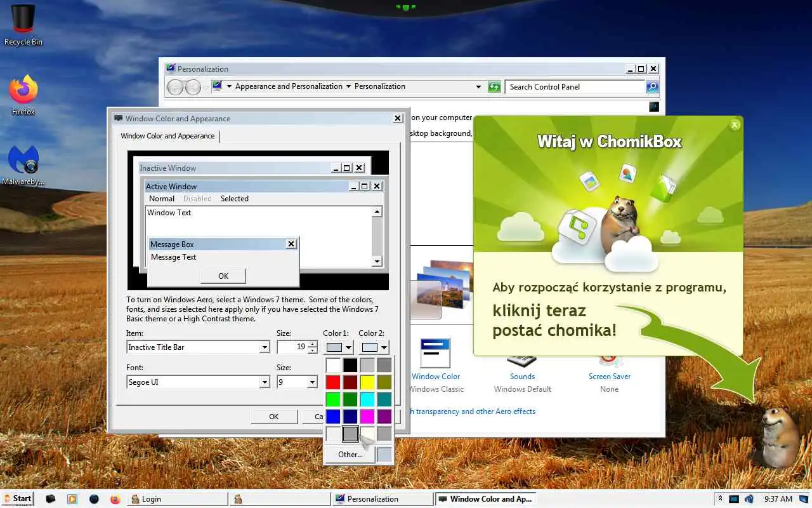812x508 pixels.
Task: Click the Firefox icon in the taskbar quick launch
Action: click(x=115, y=499)
